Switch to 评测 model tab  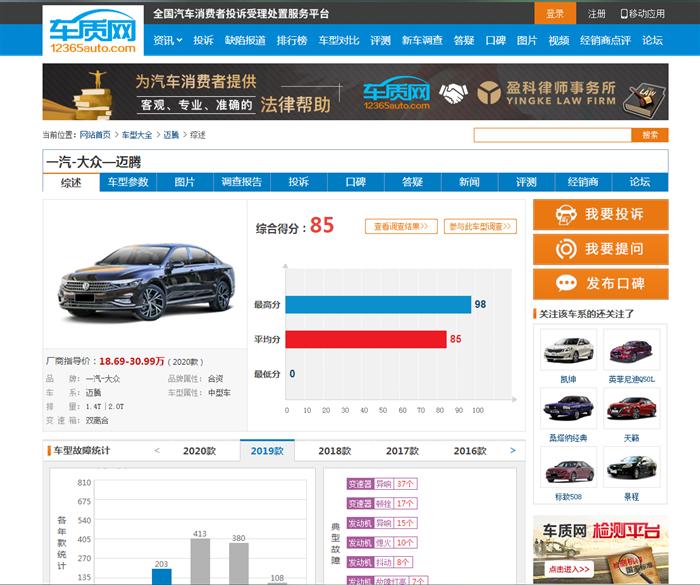526,182
